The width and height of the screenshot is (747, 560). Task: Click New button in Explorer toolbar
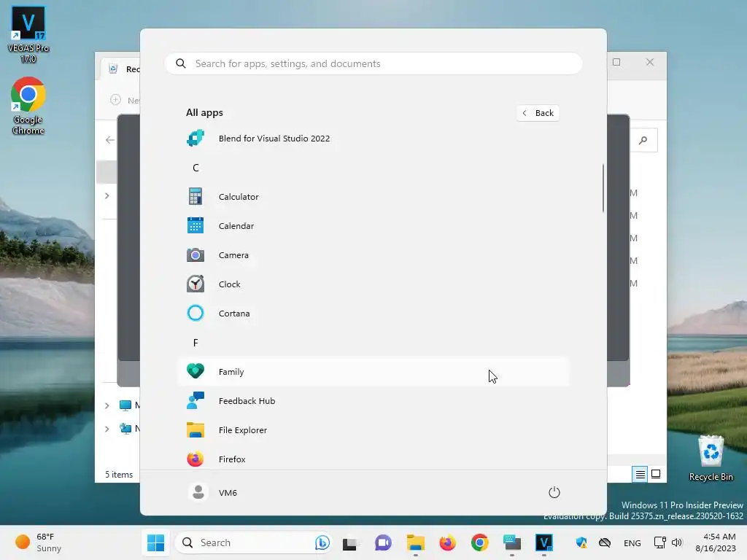pos(125,100)
